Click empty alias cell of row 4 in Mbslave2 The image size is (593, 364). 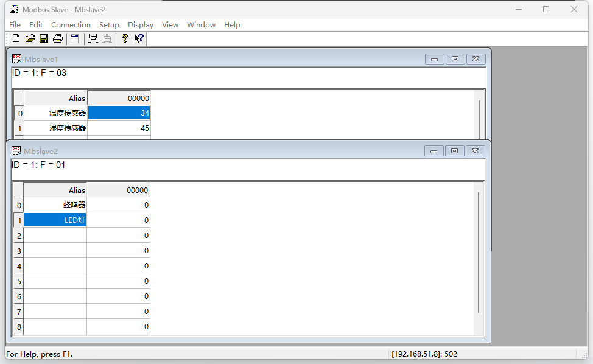[55, 266]
